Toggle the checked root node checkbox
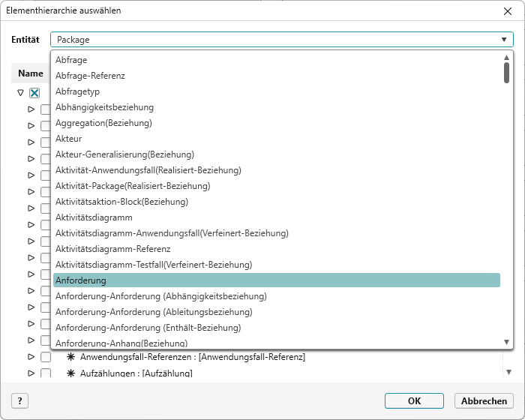Screen dimensions: 525x420 pyautogui.click(x=34, y=93)
